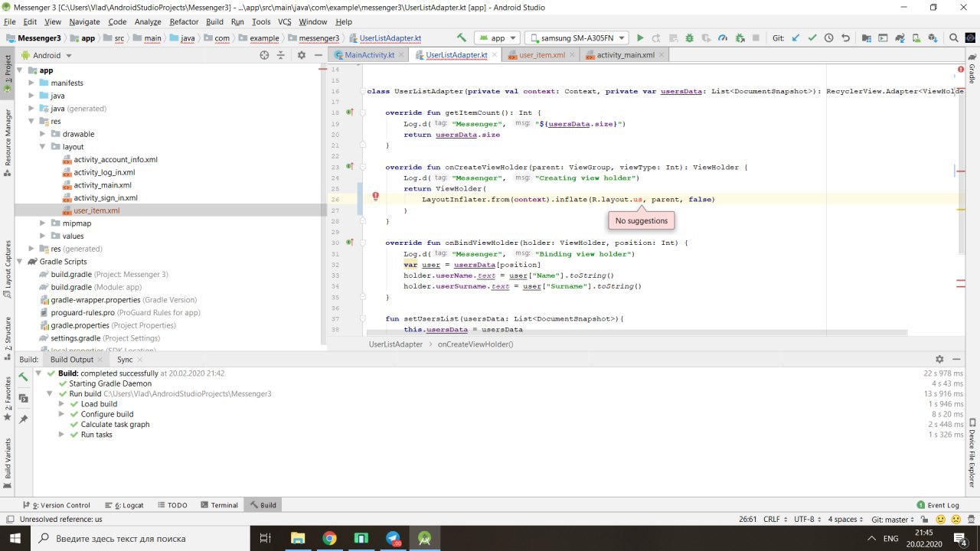
Task: Open Build panel gear options
Action: pyautogui.click(x=939, y=359)
